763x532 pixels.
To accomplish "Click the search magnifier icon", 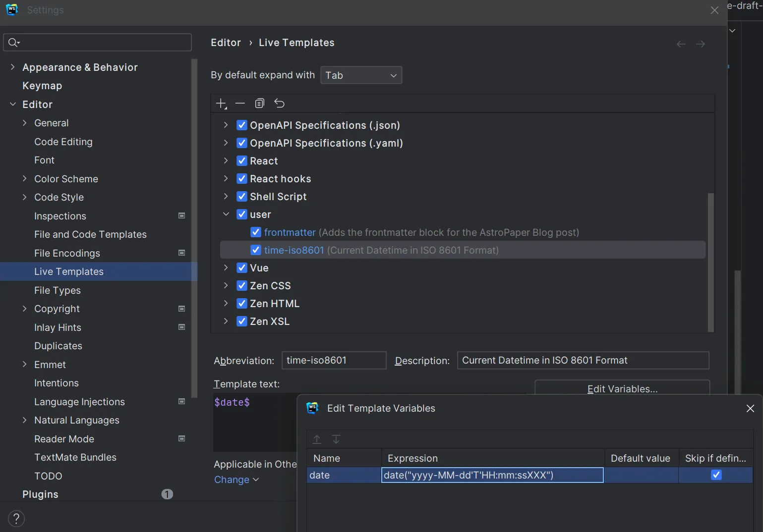I will pos(14,43).
